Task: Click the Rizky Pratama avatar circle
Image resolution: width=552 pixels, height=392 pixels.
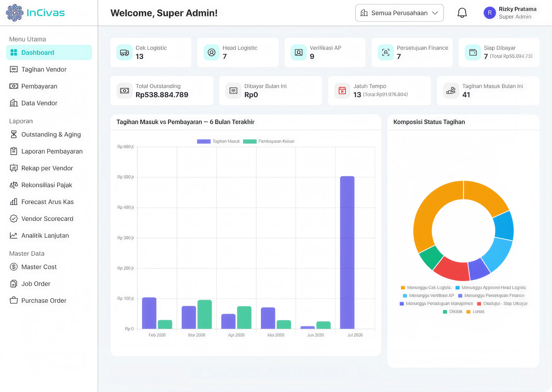Action: 489,13
